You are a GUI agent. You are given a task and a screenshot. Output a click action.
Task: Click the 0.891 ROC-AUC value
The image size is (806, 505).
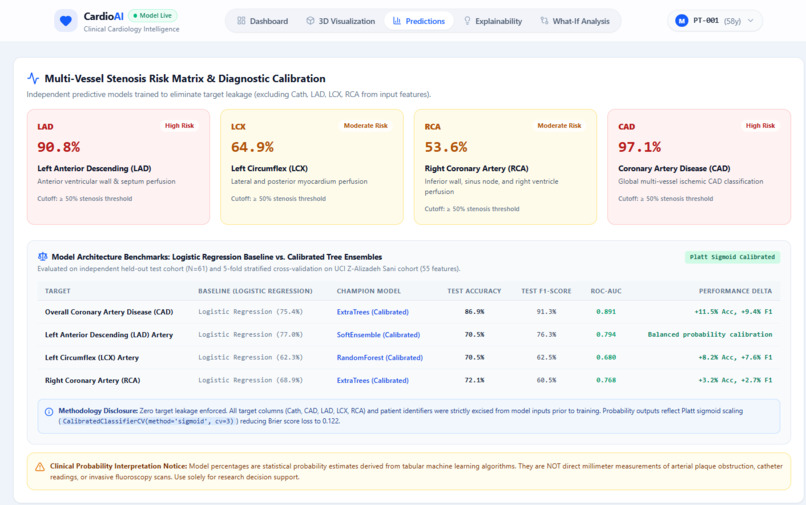[x=606, y=312]
